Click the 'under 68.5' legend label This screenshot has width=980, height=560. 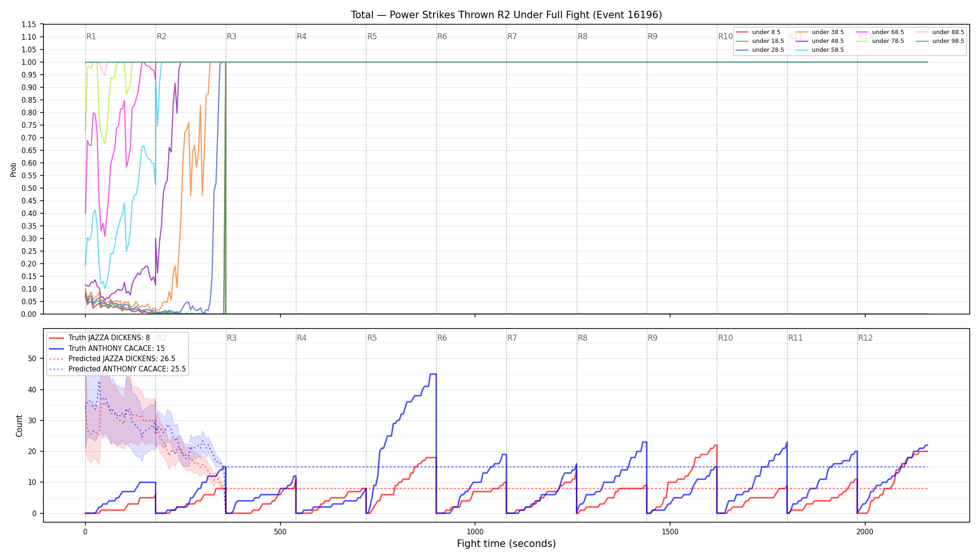(888, 32)
